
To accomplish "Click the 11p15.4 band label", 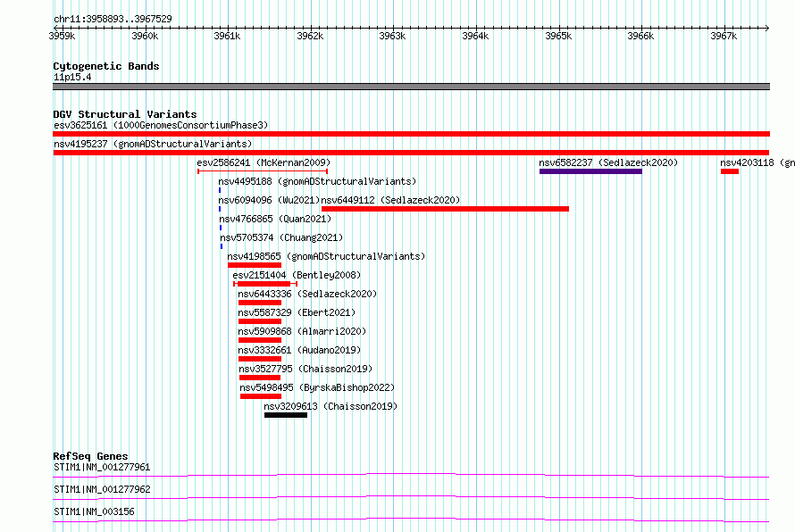I will point(72,77).
